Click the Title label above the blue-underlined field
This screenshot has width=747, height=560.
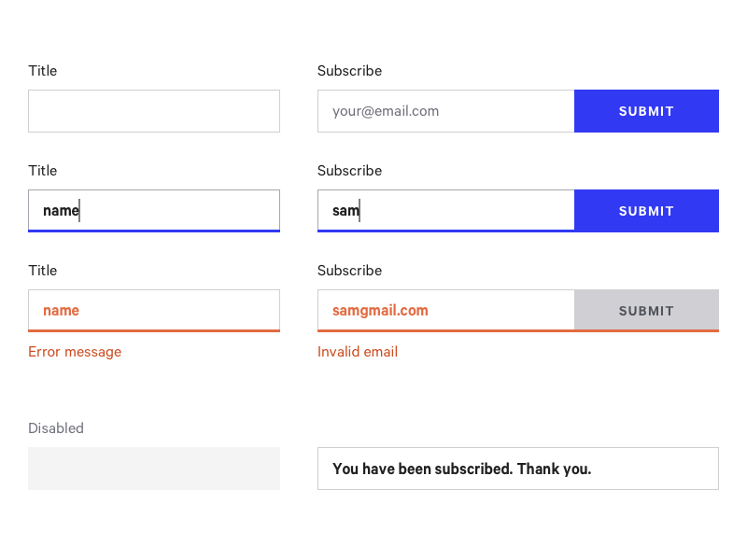point(43,171)
